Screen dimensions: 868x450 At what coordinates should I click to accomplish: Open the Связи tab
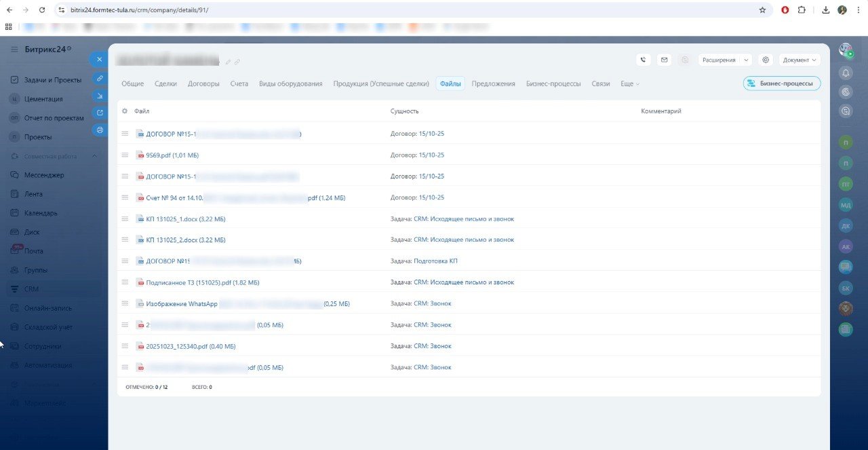coord(601,84)
